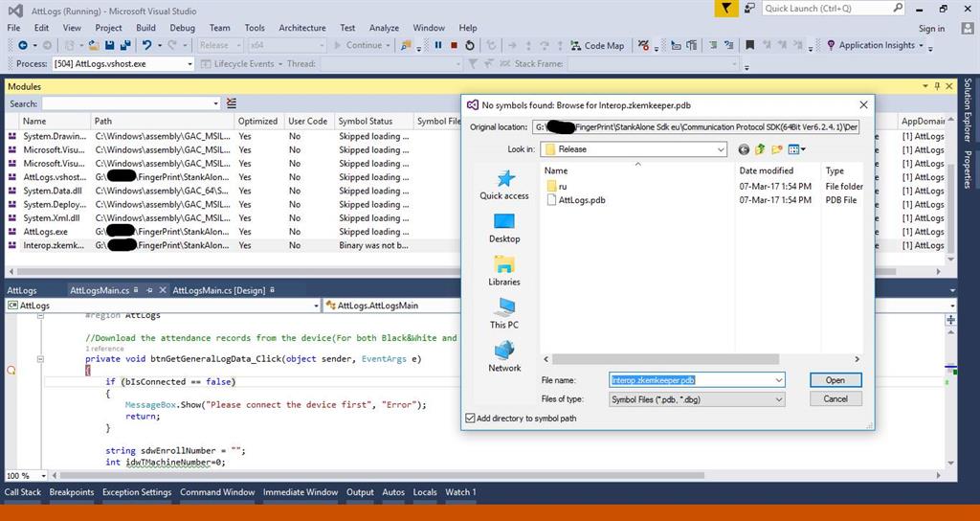Click the dialog file list horizontal scrollbar
Viewport: 980px width, 521px height.
[x=666, y=359]
